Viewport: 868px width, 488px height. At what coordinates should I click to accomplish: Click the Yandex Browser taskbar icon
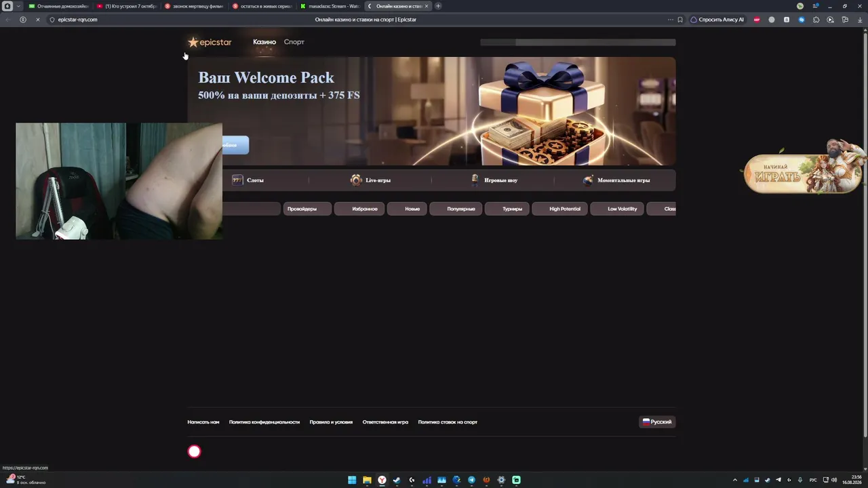point(382,480)
